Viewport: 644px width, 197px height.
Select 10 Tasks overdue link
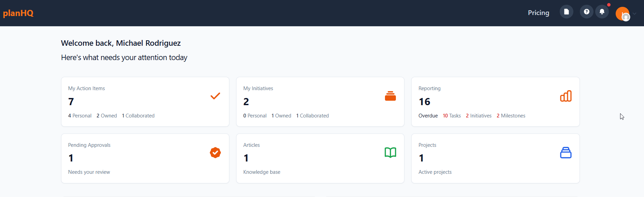click(452, 116)
